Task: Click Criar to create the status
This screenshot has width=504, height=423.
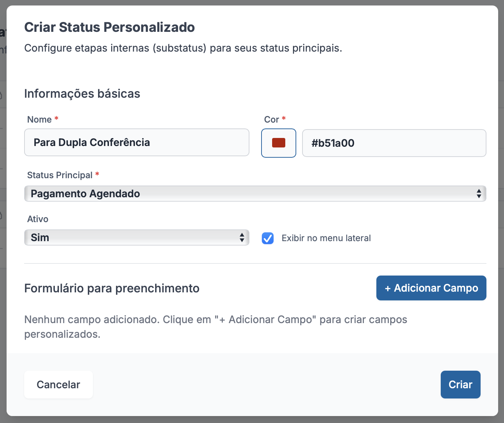Action: point(460,385)
